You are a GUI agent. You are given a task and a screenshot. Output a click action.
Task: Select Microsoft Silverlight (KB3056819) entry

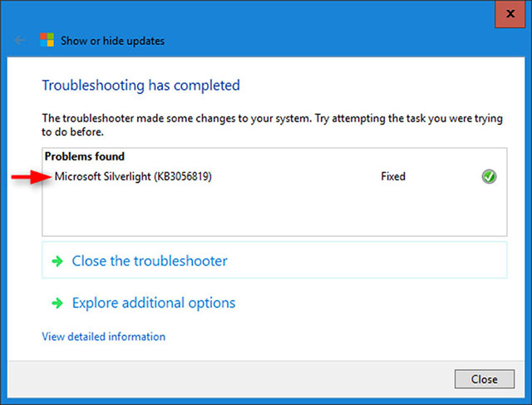point(133,176)
